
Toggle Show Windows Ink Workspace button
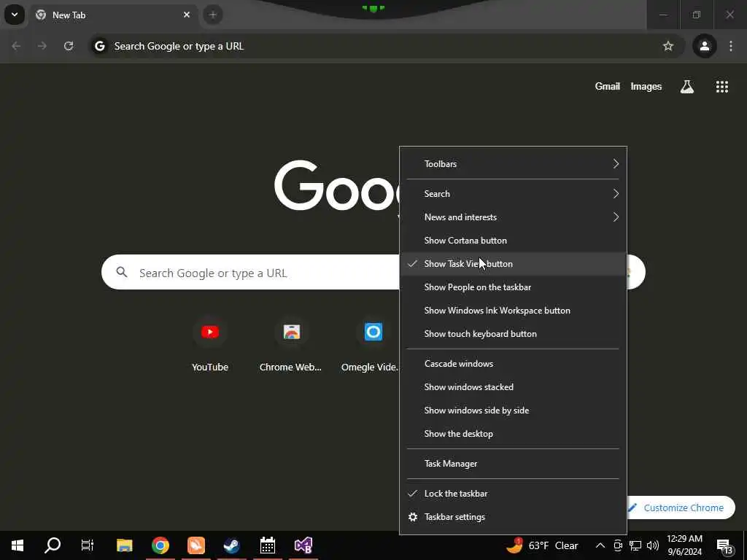[x=513, y=311]
